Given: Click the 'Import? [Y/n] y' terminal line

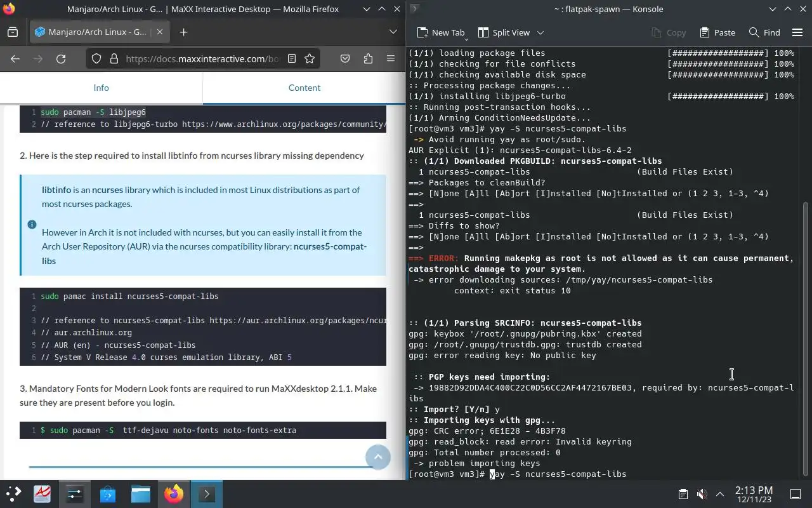Looking at the screenshot, I should pyautogui.click(x=454, y=410).
